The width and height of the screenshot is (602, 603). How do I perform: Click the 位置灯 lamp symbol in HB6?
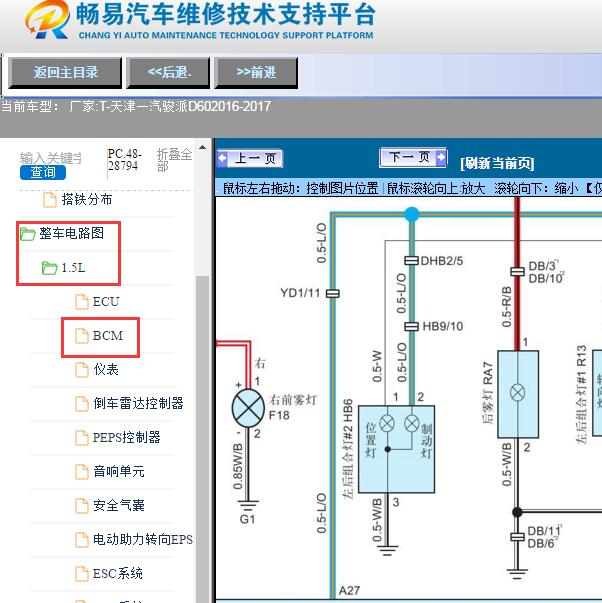pos(387,424)
